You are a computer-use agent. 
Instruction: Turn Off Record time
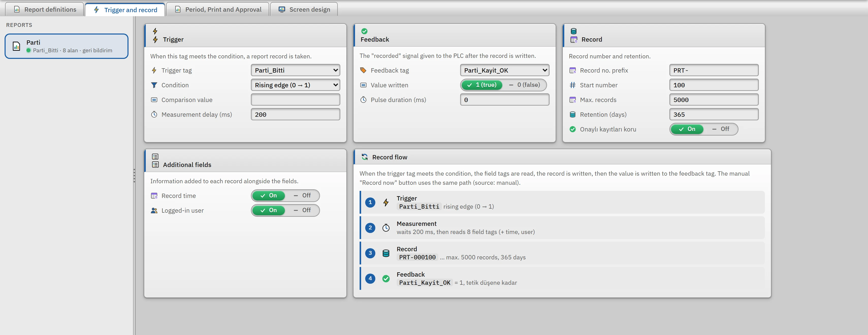[302, 196]
